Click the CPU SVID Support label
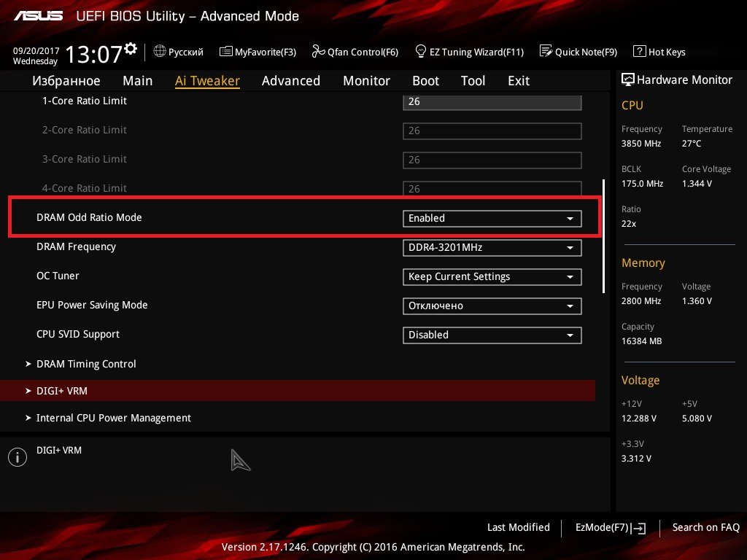747x560 pixels. (x=78, y=334)
